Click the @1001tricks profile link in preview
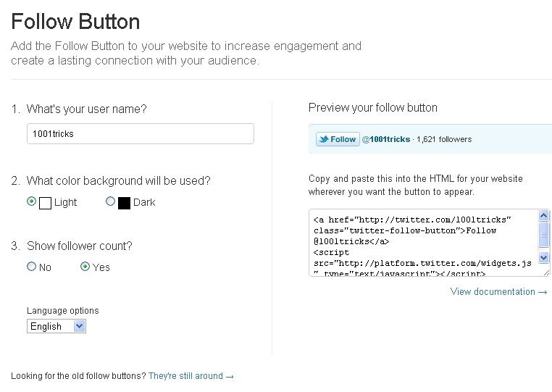Screen dimensions: 552x392 386,139
